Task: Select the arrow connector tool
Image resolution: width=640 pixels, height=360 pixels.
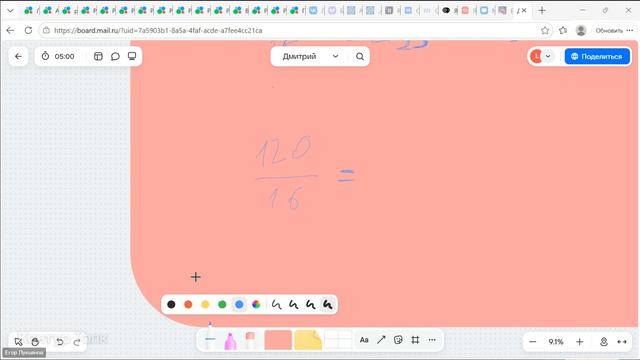Action: [x=381, y=340]
